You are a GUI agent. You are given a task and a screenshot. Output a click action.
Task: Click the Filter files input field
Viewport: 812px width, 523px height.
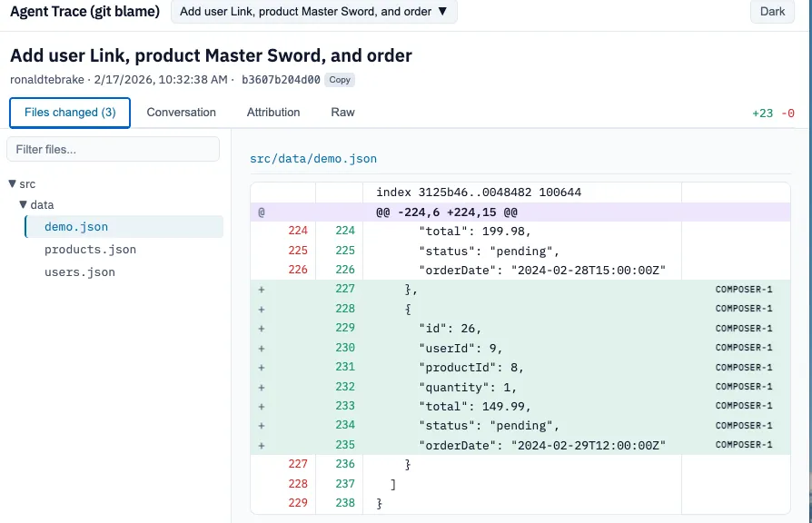pos(113,149)
